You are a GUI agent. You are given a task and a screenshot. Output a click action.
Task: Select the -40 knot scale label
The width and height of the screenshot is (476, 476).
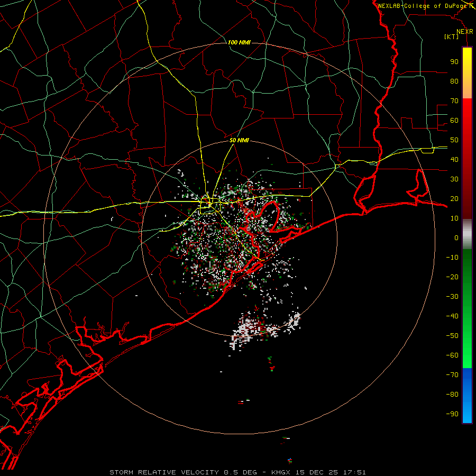coord(452,316)
